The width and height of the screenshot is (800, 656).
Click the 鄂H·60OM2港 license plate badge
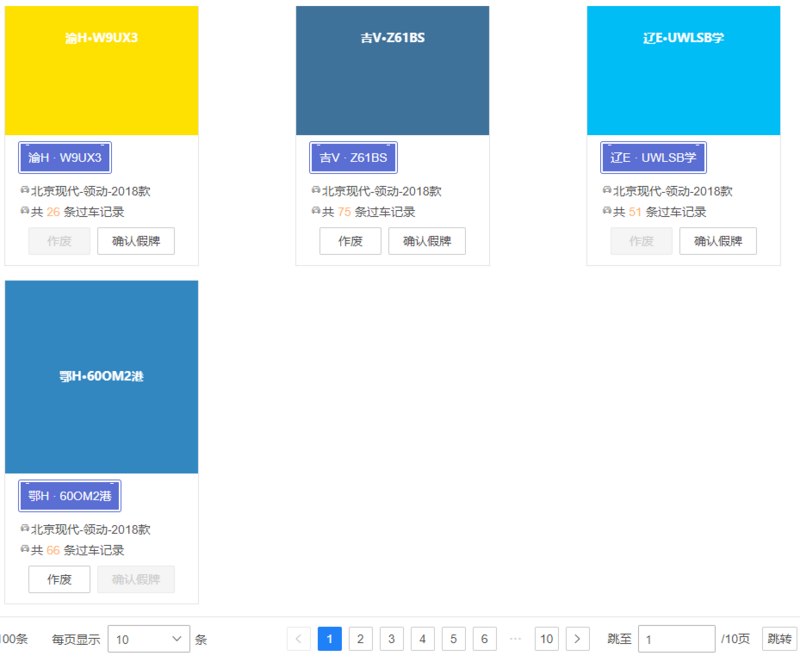pyautogui.click(x=69, y=496)
